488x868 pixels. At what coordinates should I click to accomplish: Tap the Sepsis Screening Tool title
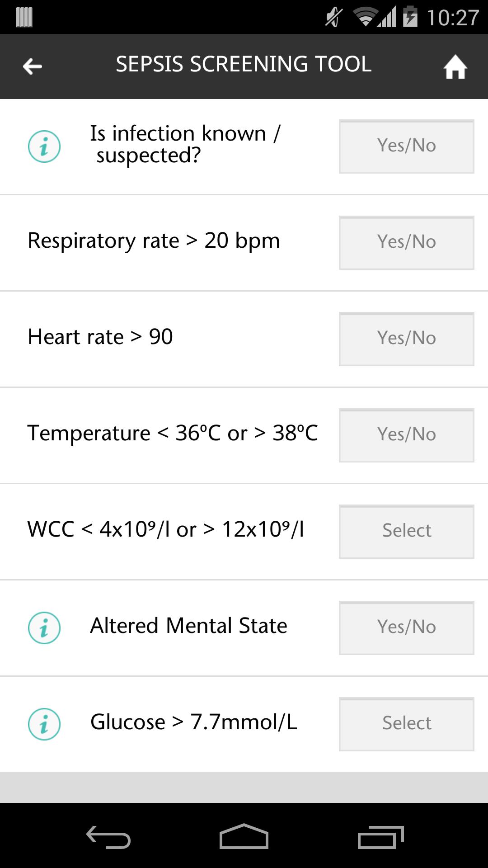click(x=244, y=64)
